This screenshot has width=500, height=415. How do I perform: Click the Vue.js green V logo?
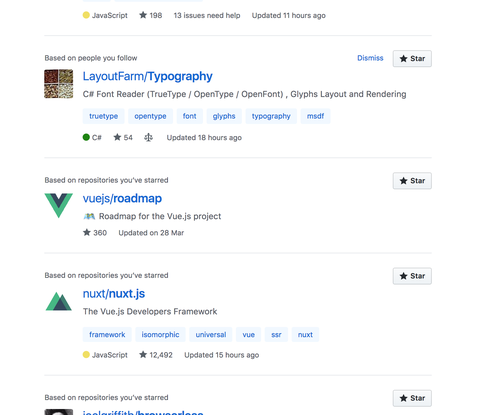(x=59, y=205)
